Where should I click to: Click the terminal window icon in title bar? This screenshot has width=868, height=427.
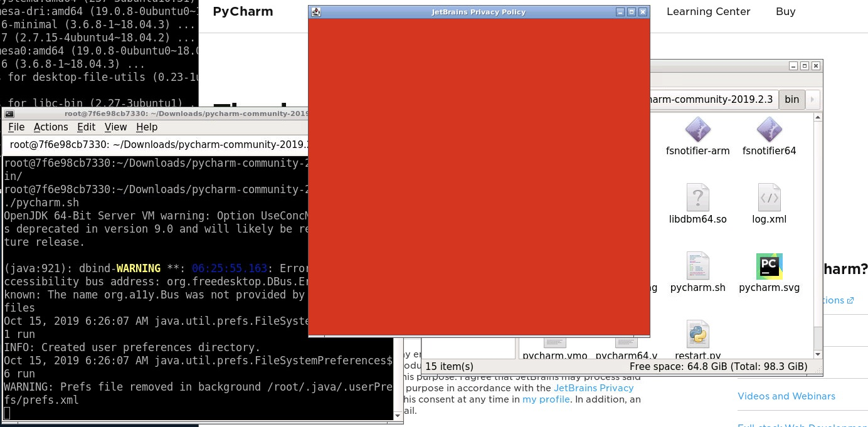[8, 113]
